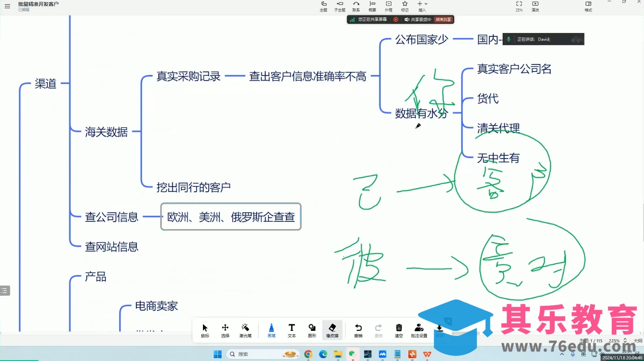The width and height of the screenshot is (644, 361).
Task: Choose the 文本 text annotation tool
Action: tap(291, 330)
